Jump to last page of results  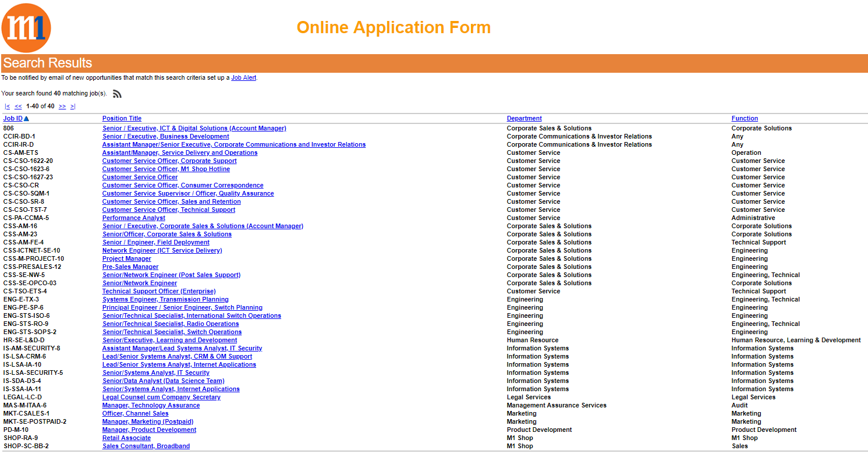73,107
